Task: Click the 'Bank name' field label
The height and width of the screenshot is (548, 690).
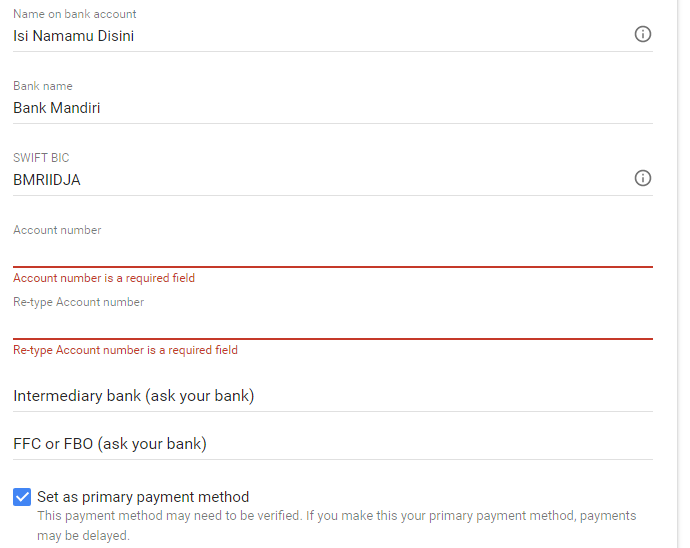Action: [x=43, y=86]
